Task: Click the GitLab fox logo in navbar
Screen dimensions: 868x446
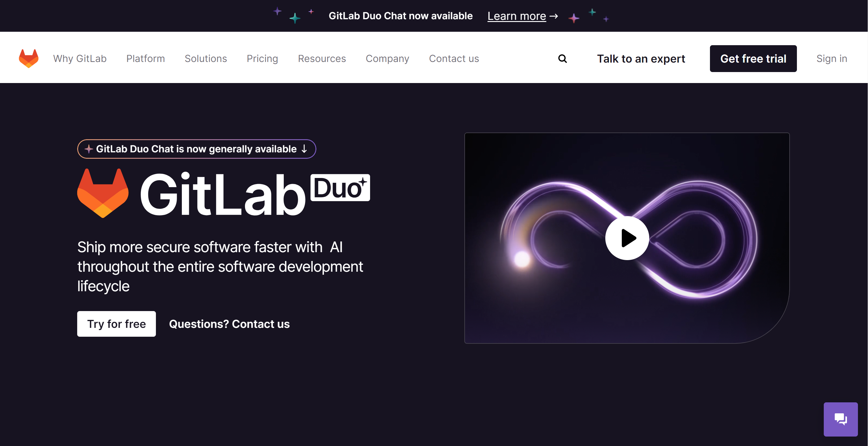Action: pyautogui.click(x=29, y=58)
